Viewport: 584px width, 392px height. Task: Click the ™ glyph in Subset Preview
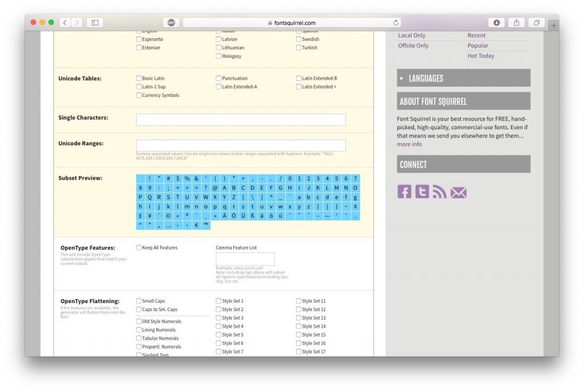(x=205, y=225)
